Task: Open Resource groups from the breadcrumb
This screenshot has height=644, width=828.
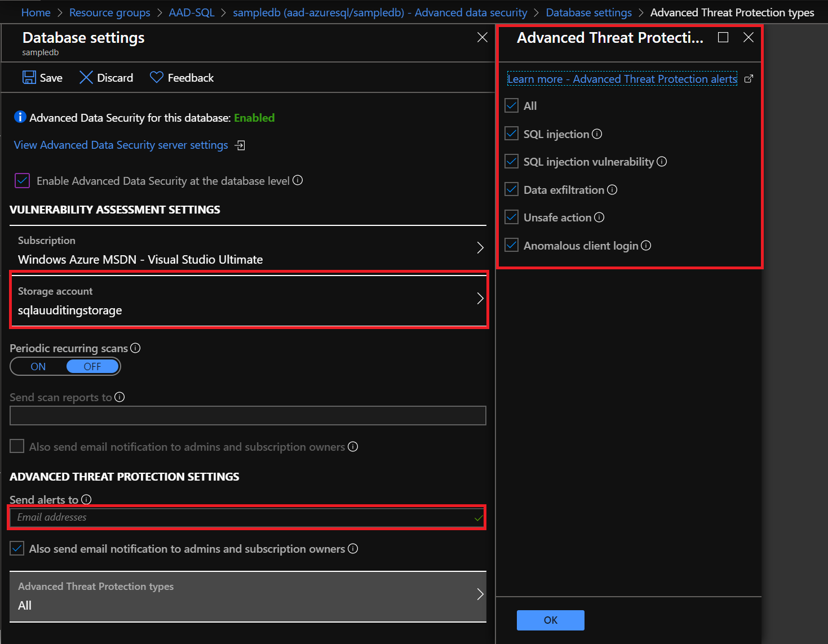Action: [109, 12]
